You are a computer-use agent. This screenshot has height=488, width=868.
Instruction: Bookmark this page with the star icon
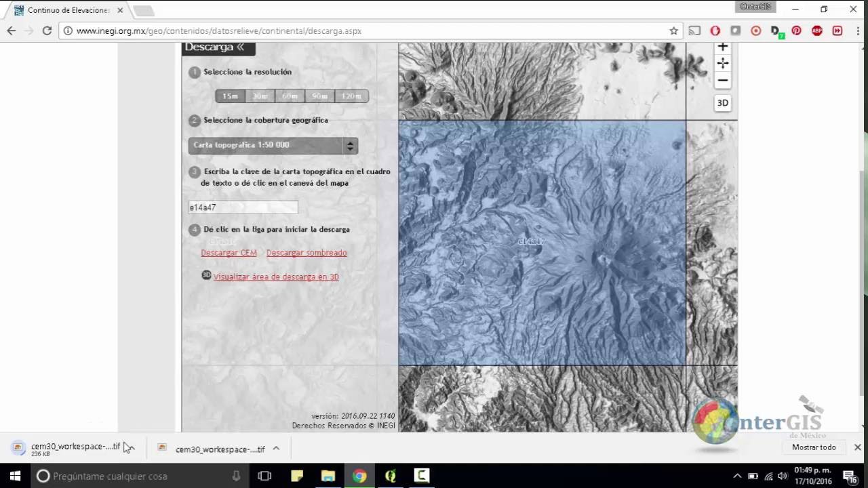[x=673, y=30]
